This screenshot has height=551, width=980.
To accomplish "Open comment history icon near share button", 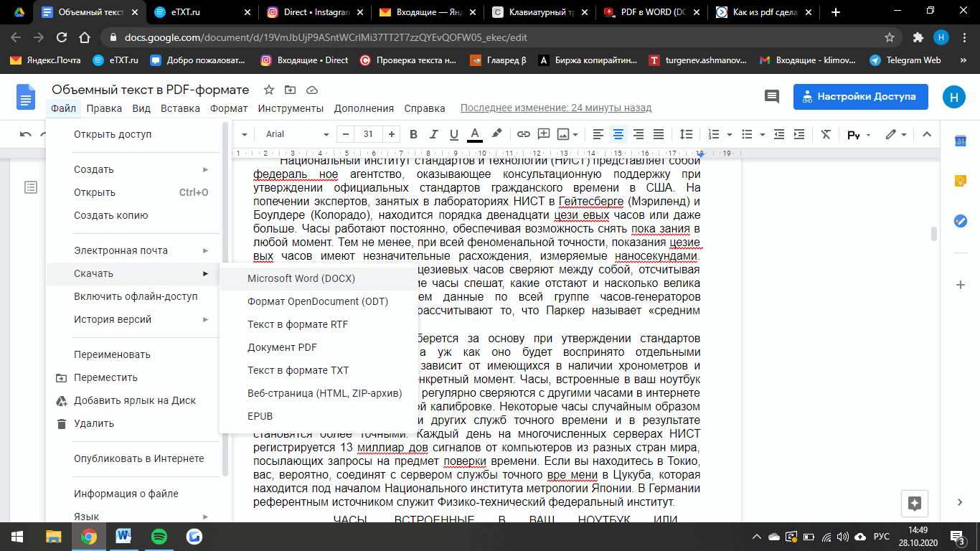I will [772, 97].
